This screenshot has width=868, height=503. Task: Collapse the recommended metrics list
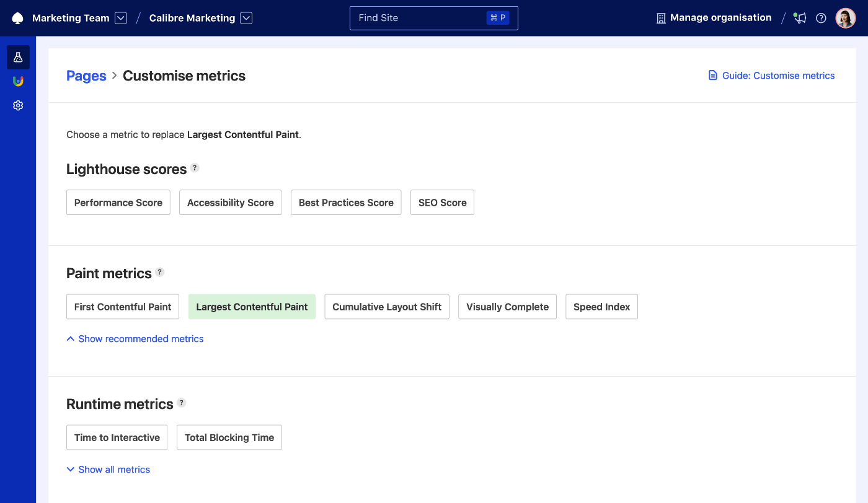coord(135,338)
